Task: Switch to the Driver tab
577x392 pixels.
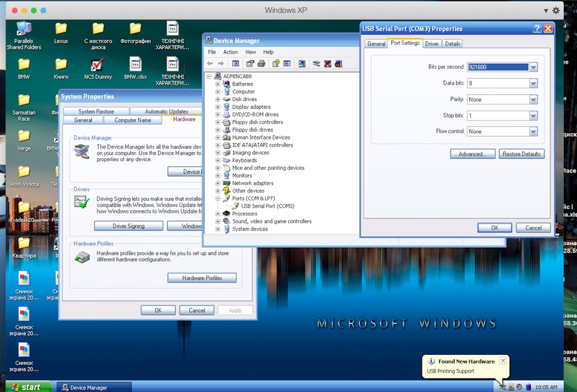Action: 432,43
